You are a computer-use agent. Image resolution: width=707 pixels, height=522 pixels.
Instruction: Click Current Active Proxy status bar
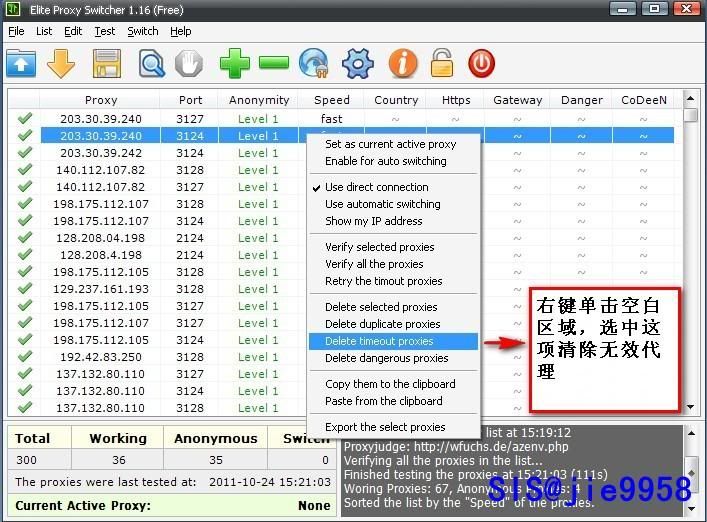point(172,505)
